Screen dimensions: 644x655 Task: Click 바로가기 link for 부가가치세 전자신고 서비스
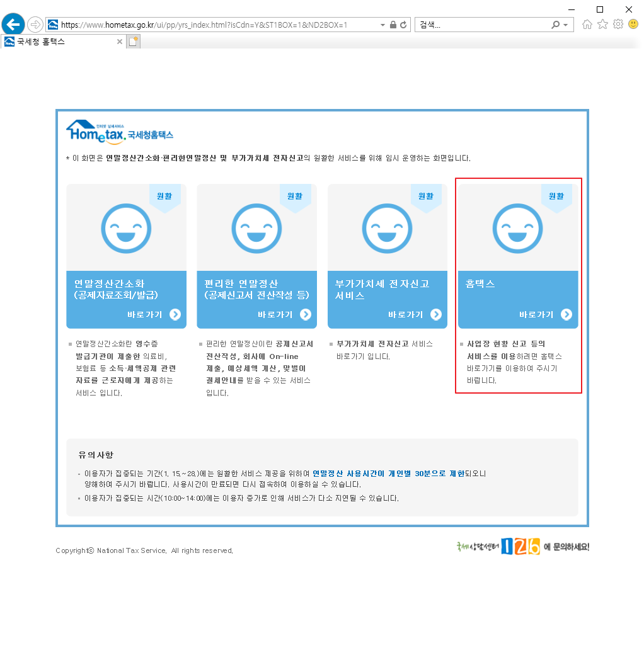[x=405, y=314]
